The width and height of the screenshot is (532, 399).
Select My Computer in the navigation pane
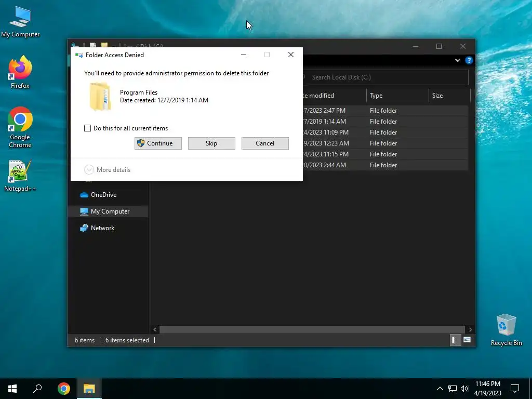pos(108,211)
